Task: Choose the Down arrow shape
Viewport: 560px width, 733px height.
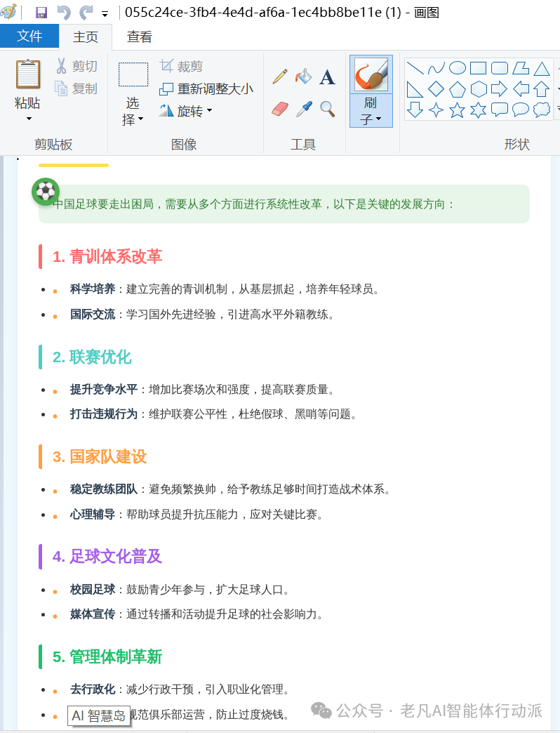Action: pyautogui.click(x=415, y=110)
